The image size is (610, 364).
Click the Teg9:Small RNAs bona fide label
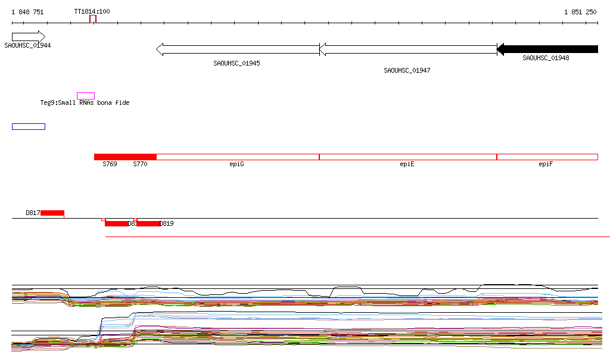click(x=85, y=103)
